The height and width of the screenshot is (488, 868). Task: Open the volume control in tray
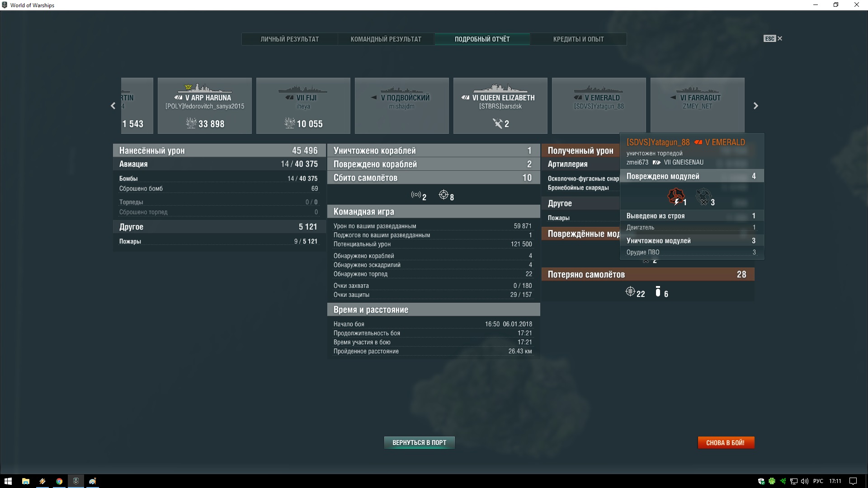pos(805,481)
